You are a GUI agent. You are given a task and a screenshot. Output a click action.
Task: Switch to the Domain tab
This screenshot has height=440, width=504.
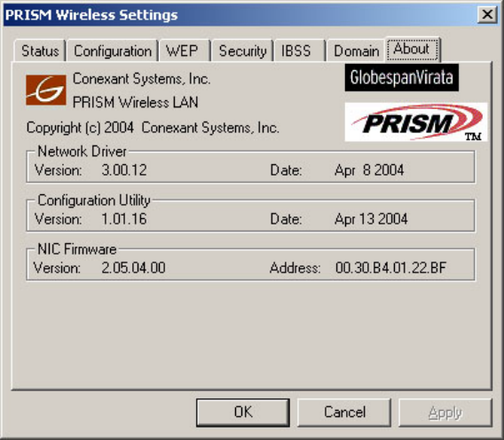[356, 51]
